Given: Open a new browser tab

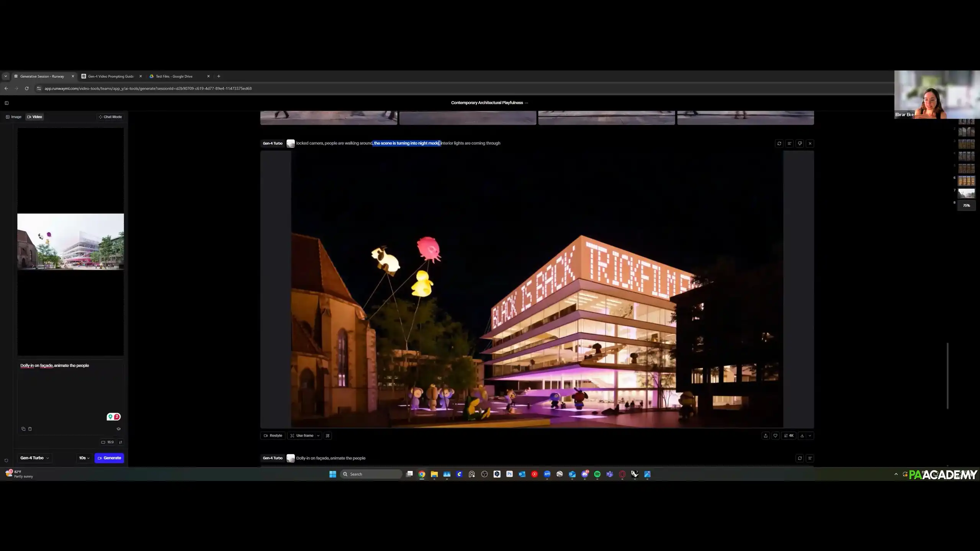Looking at the screenshot, I should [219, 76].
